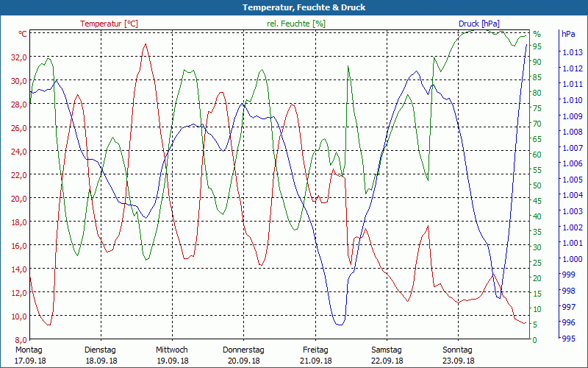The image size is (588, 368).
Task: Click pressure axis value 1.008
Action: click(573, 132)
